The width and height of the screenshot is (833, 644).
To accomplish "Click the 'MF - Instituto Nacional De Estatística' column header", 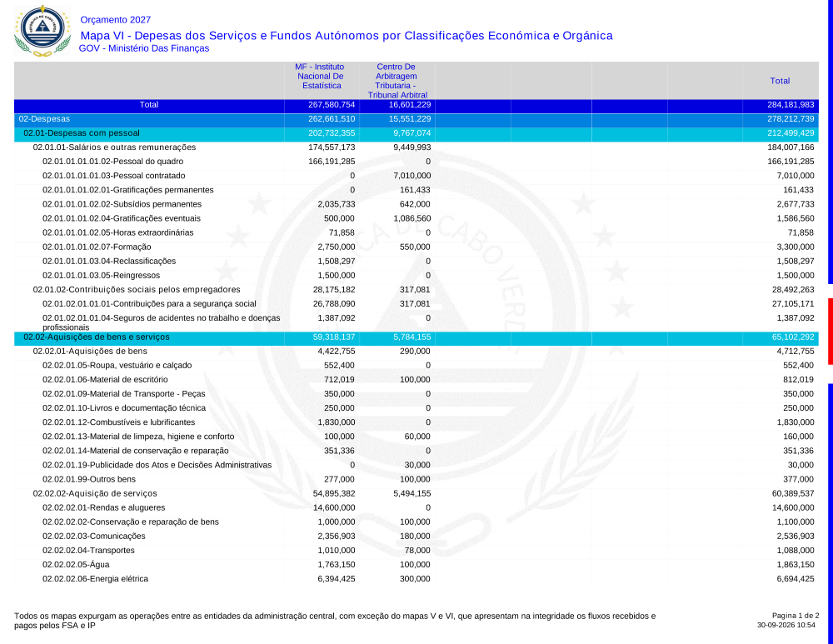I will coord(320,76).
